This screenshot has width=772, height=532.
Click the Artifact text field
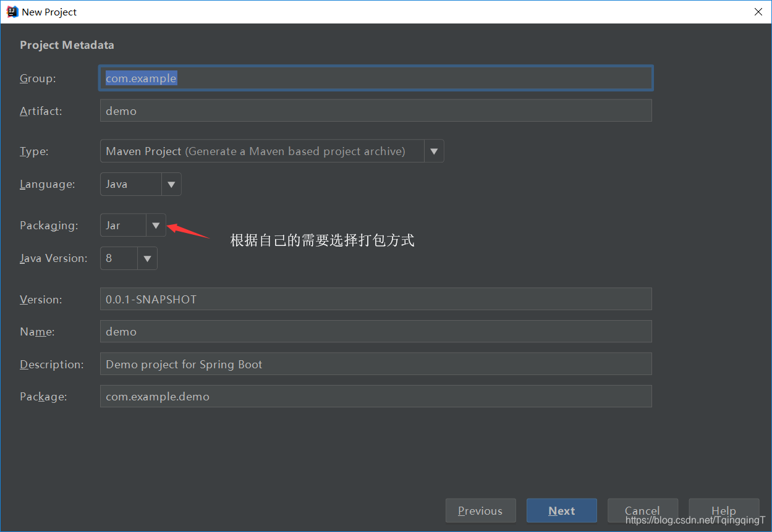click(376, 111)
